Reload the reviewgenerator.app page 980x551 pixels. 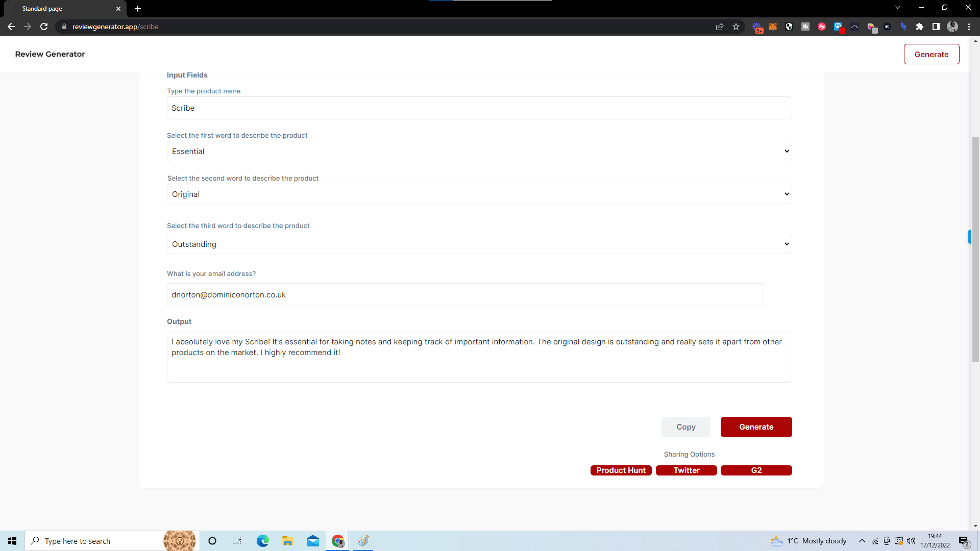(44, 27)
